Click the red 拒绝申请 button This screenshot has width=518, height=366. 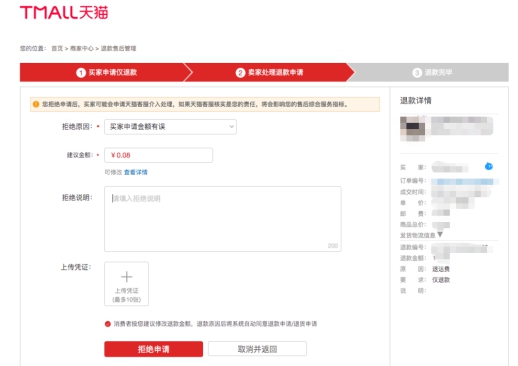click(x=153, y=349)
